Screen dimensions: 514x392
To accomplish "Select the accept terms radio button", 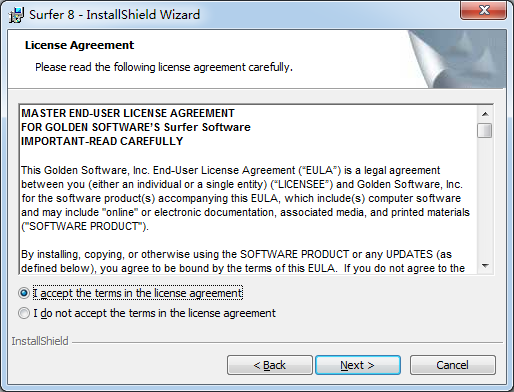I will point(24,293).
